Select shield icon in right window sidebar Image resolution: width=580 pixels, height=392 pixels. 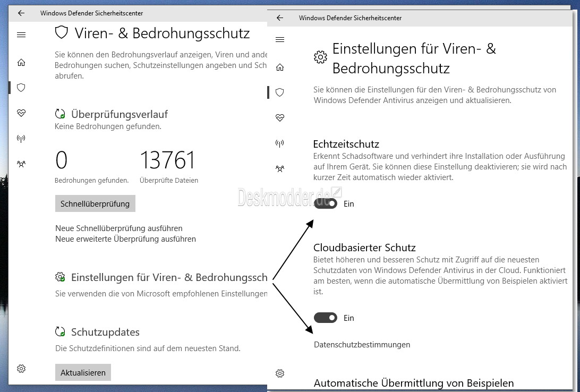[279, 92]
